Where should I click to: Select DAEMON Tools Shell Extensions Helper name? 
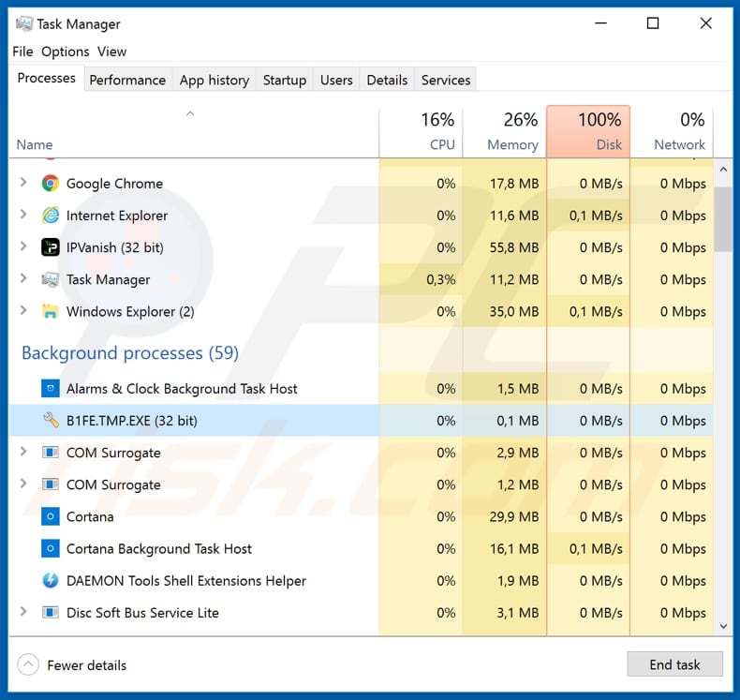tap(186, 581)
